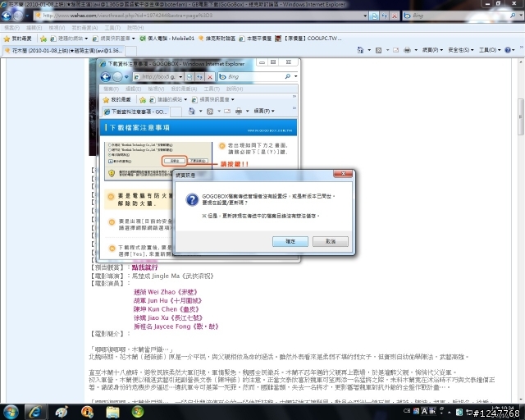Open 我的最愛 favorites star in main window
Image resolution: width=525 pixels, height=420 pixels.
[17, 39]
